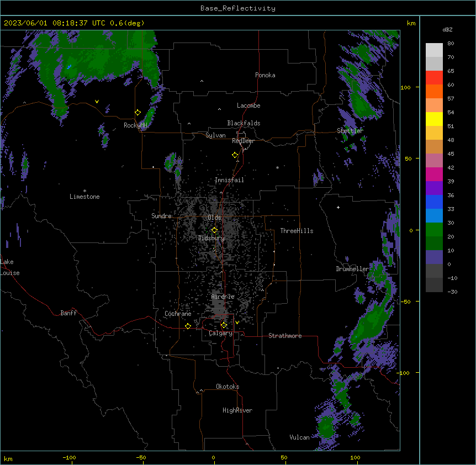Viewport: 476px width, 465px height.
Task: Select the bright green swatch between 30 and 20
Action: 434,230
